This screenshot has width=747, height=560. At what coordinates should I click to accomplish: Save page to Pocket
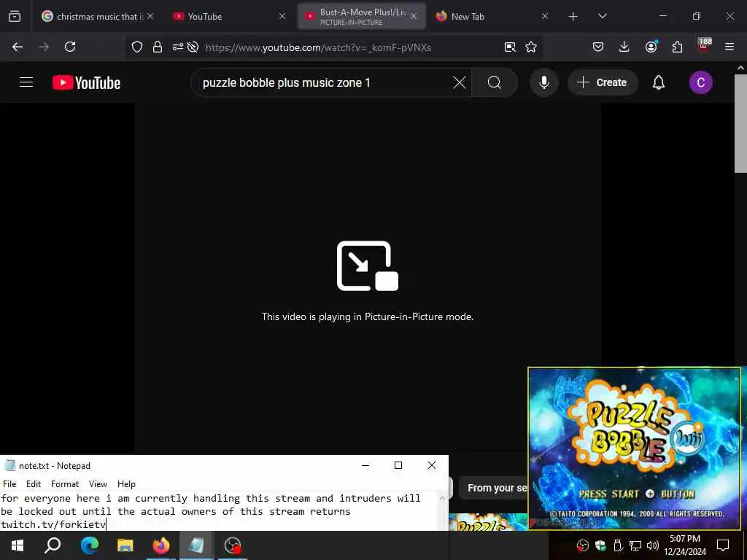click(x=598, y=47)
